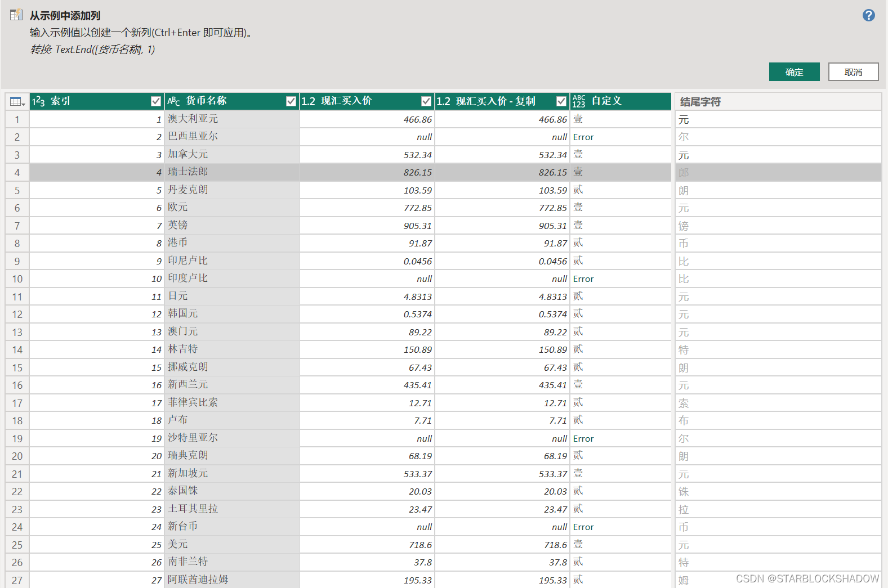
Task: Click the 港币 currency cell
Action: [232, 243]
